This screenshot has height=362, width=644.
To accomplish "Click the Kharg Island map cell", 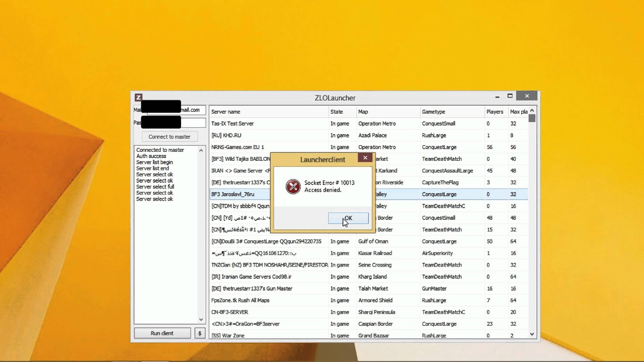I will [372, 277].
